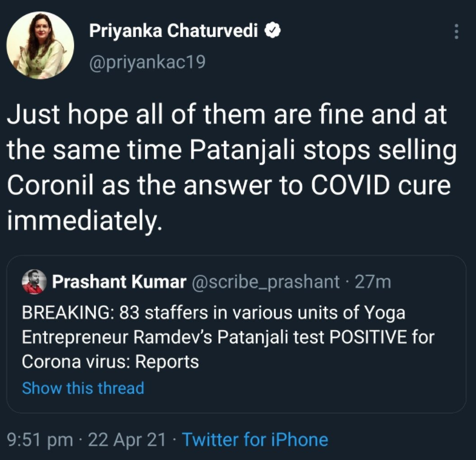Tap Prashant Kumar's small avatar
The height and width of the screenshot is (460, 476).
pyautogui.click(x=33, y=282)
